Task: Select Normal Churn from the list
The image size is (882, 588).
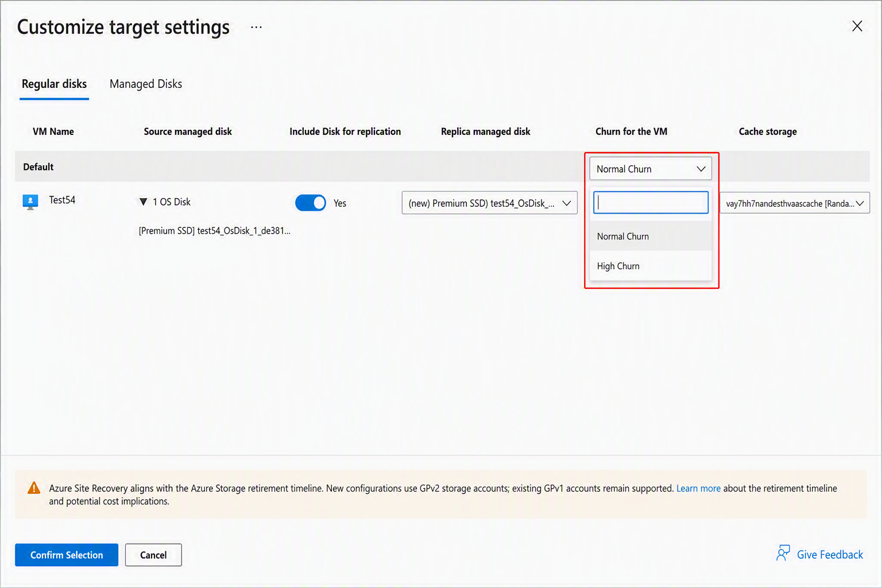Action: 651,236
